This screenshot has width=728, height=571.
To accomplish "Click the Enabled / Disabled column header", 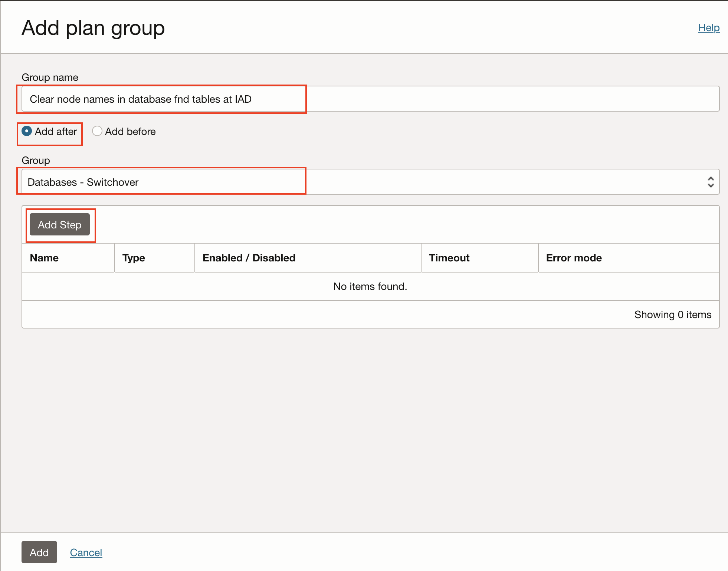I will pyautogui.click(x=249, y=258).
